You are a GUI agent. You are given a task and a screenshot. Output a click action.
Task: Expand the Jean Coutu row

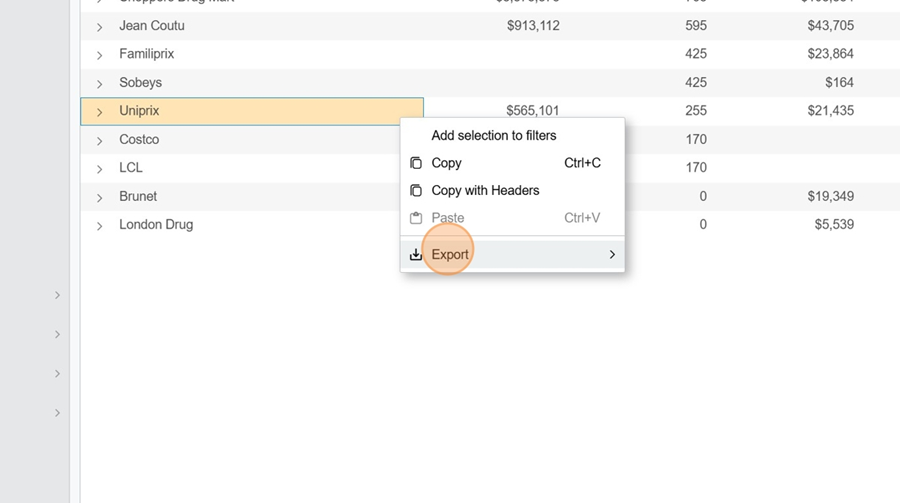point(99,27)
